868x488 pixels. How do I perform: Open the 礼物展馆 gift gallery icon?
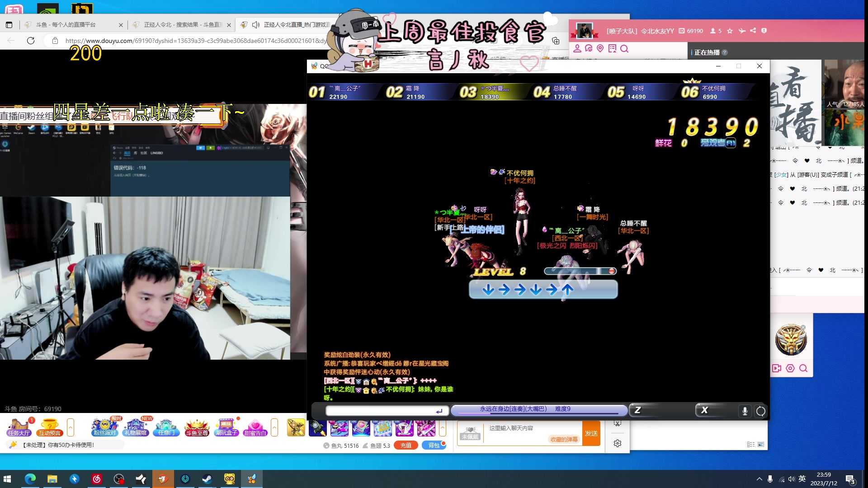pyautogui.click(x=136, y=427)
